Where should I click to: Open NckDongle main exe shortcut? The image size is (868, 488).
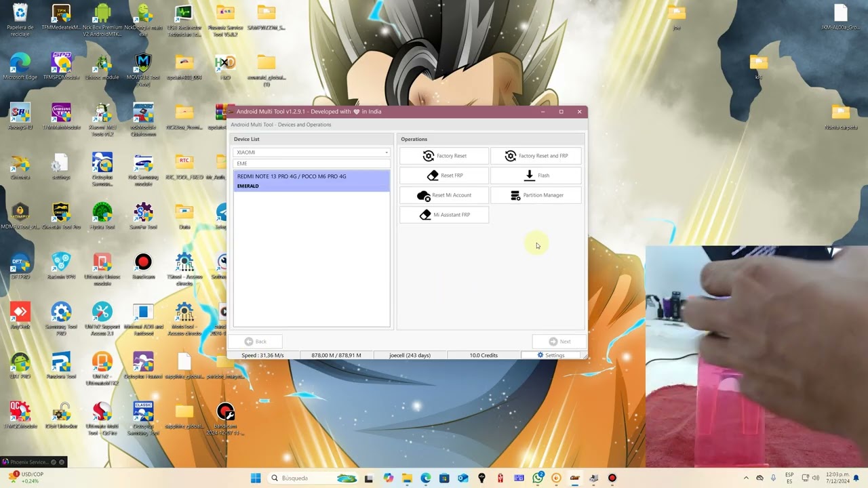(x=143, y=20)
